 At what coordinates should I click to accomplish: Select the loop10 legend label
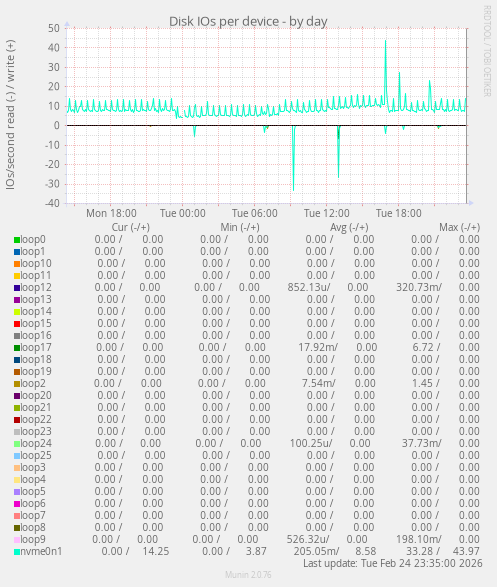tap(36, 264)
